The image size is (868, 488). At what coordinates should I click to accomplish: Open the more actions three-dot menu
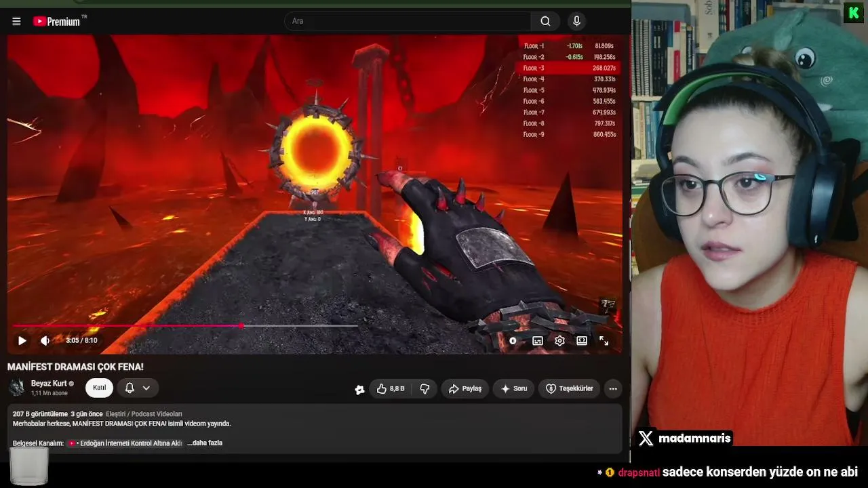(x=613, y=388)
